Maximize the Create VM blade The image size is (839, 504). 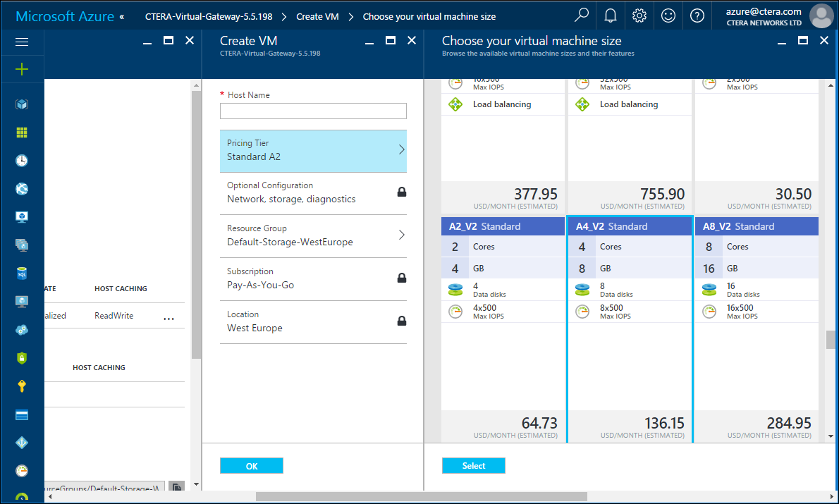pyautogui.click(x=391, y=40)
